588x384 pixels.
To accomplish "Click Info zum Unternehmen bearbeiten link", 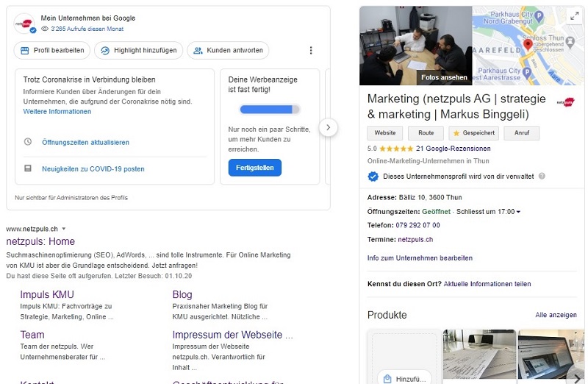I will point(420,258).
